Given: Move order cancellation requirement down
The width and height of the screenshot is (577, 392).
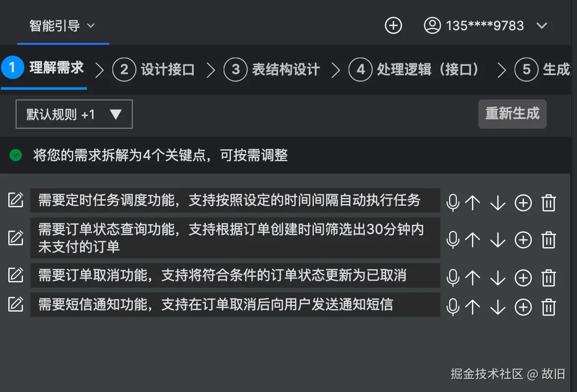Looking at the screenshot, I should (497, 278).
